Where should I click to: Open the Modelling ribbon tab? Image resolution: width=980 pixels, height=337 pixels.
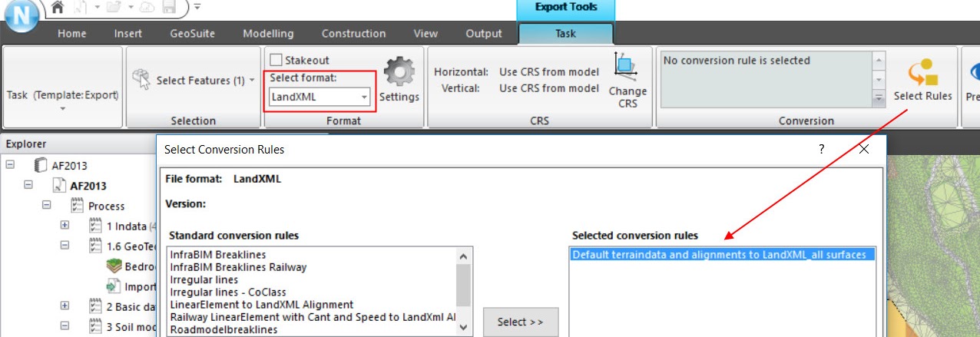point(268,34)
